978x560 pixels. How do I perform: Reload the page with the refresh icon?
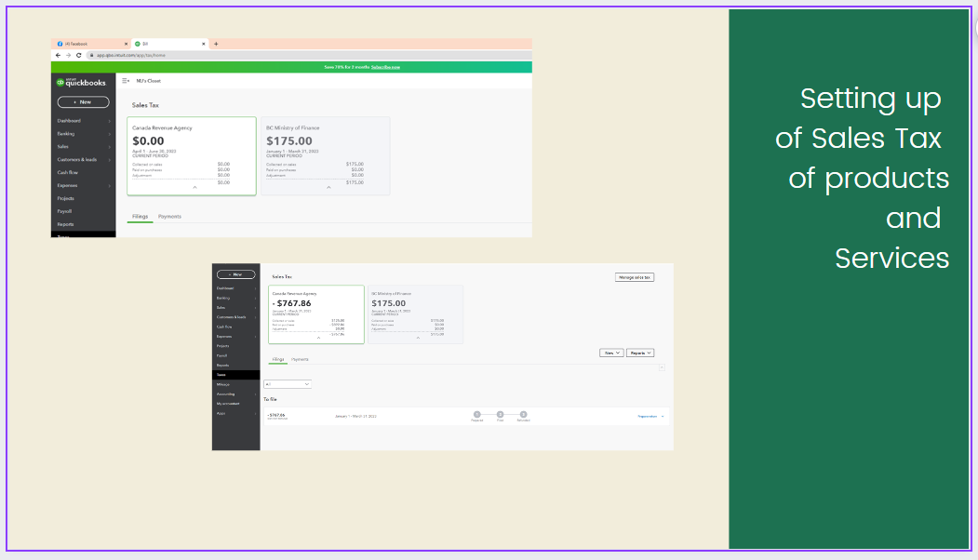point(78,55)
